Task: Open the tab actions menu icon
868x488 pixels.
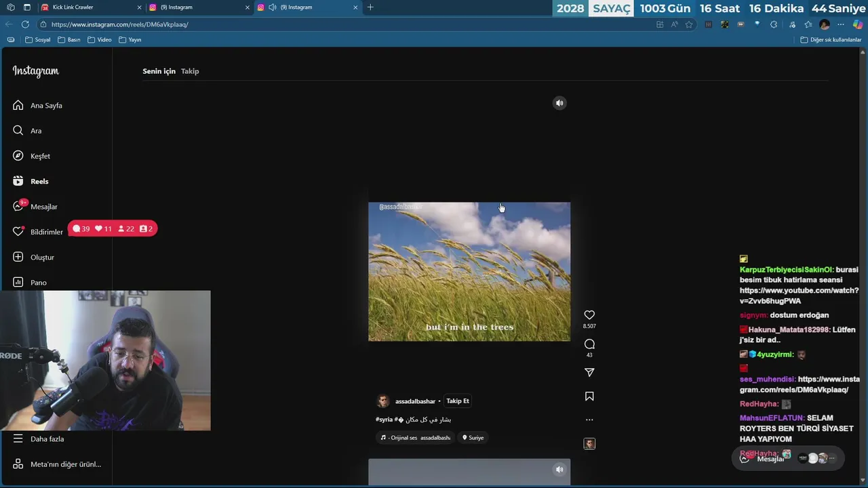Action: pos(26,7)
